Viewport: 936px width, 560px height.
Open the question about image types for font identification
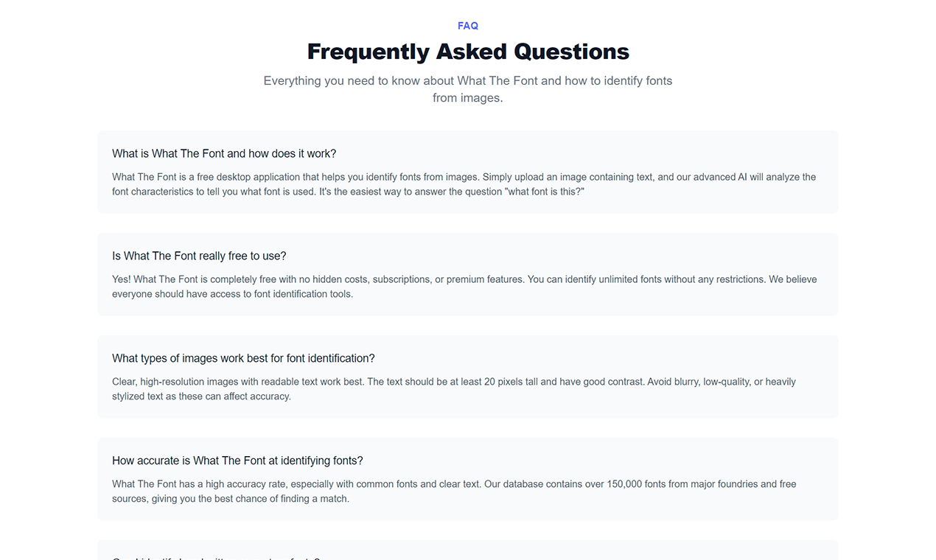tap(243, 358)
